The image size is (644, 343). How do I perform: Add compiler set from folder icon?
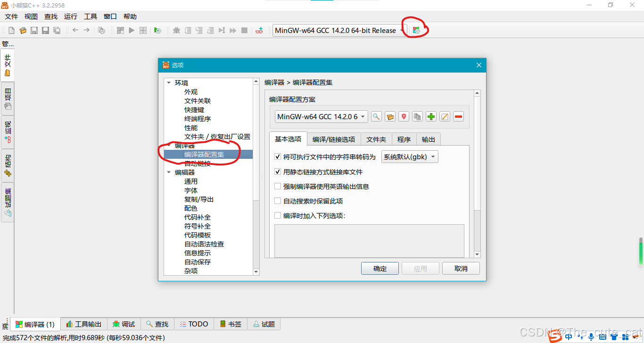coord(390,116)
